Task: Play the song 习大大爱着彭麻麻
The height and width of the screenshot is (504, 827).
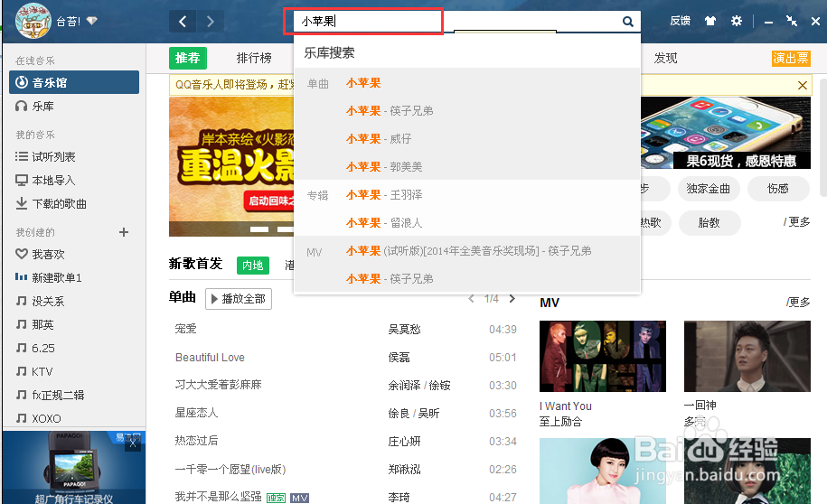Action: 219,385
